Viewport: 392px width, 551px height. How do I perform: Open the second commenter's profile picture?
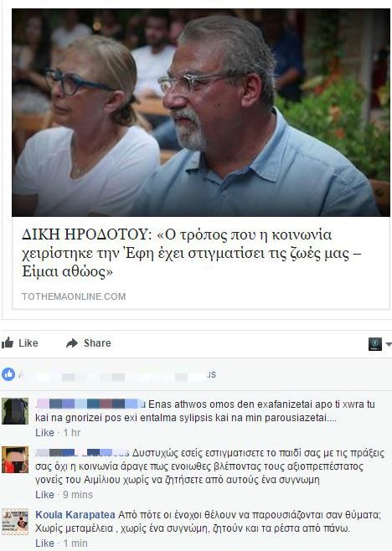coord(15,460)
